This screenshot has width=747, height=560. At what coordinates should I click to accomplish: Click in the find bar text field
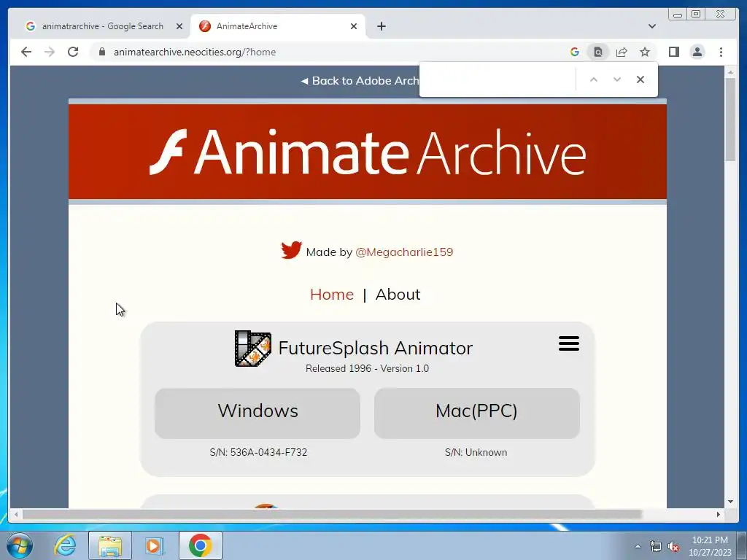click(x=498, y=79)
